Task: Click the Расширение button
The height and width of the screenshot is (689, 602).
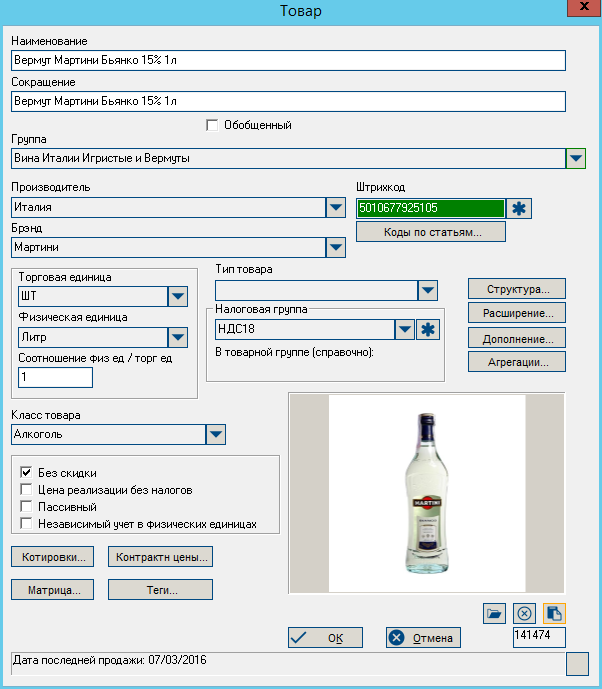Action: (x=517, y=313)
